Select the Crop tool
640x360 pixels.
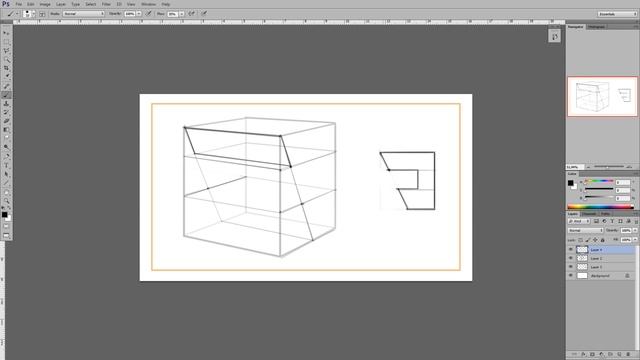(x=6, y=68)
